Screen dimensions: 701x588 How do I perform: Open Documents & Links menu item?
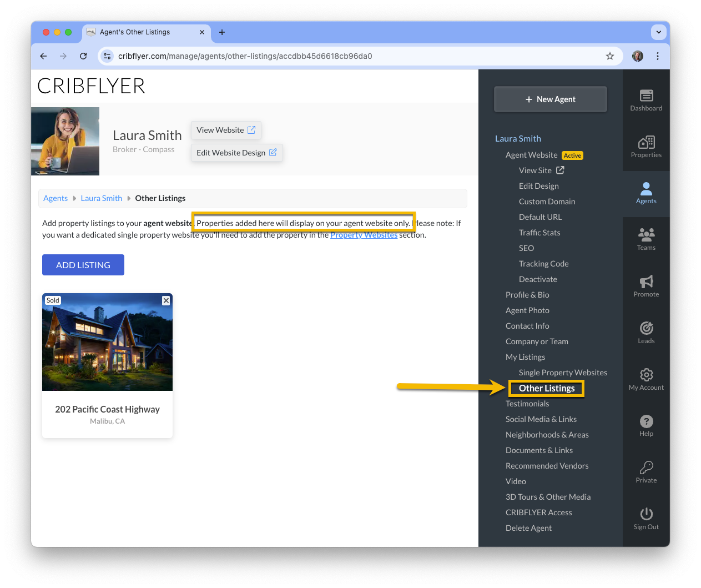click(x=539, y=450)
